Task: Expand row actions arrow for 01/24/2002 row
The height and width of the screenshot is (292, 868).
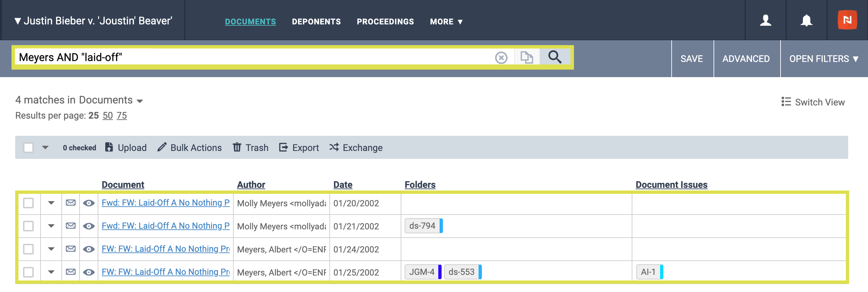Action: point(51,249)
